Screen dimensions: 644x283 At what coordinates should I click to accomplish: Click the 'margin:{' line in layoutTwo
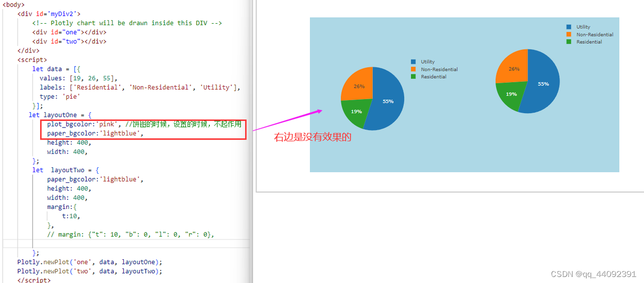coord(62,206)
